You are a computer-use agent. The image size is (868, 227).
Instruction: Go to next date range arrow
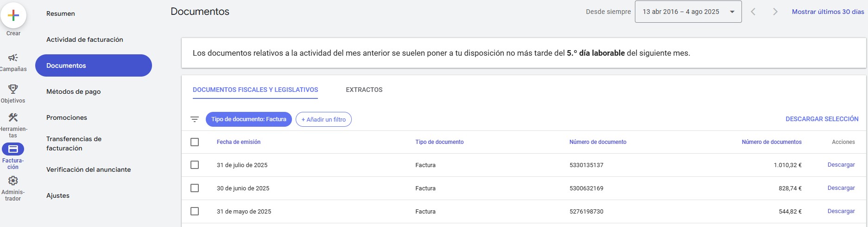pyautogui.click(x=775, y=12)
